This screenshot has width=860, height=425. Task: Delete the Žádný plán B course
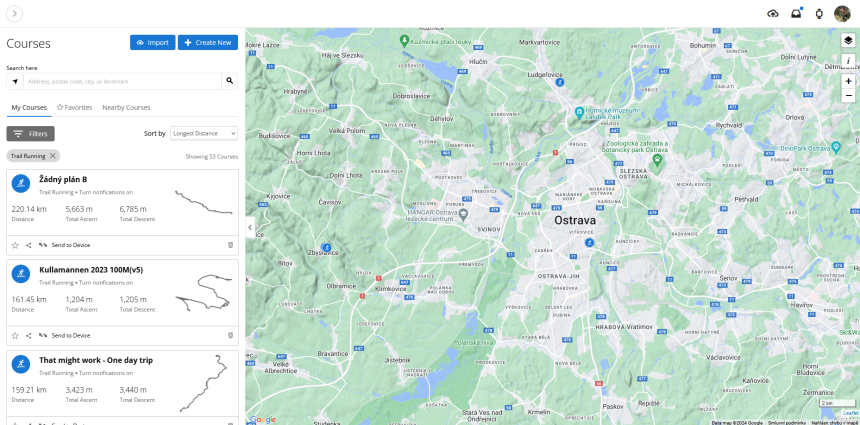230,244
